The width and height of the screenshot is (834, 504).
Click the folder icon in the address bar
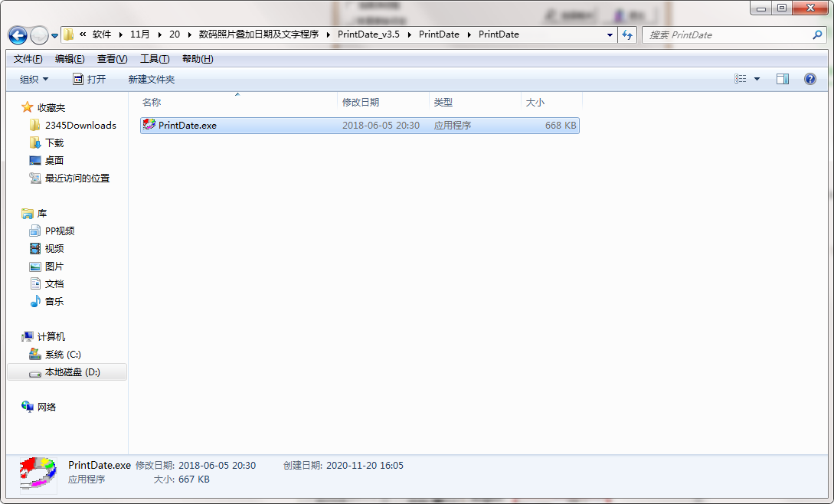click(x=69, y=34)
